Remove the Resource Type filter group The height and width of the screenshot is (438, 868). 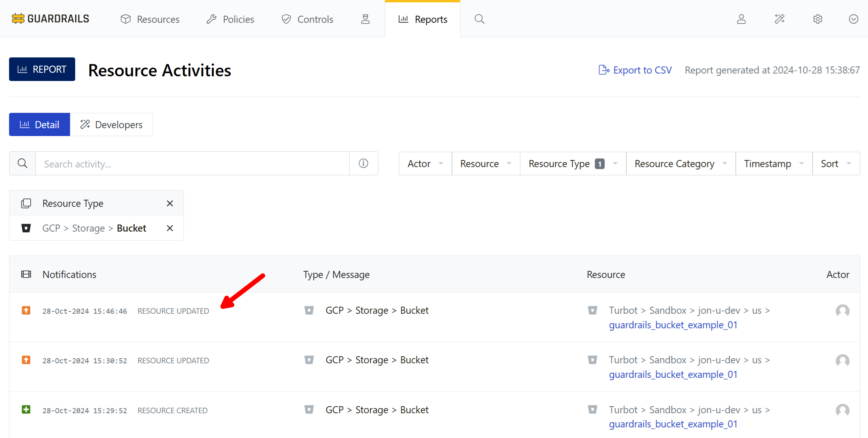(170, 203)
